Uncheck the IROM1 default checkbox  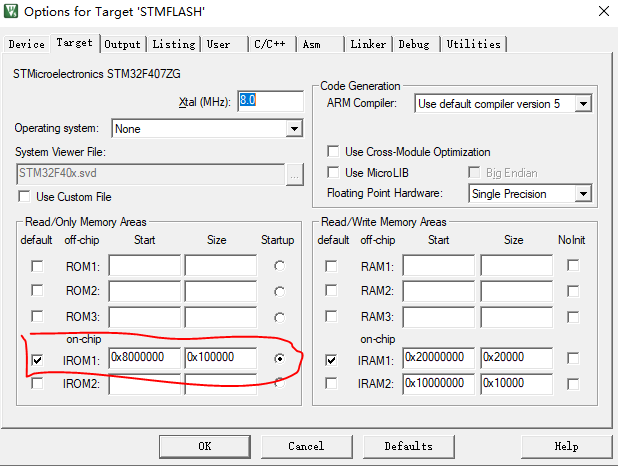coord(37,360)
